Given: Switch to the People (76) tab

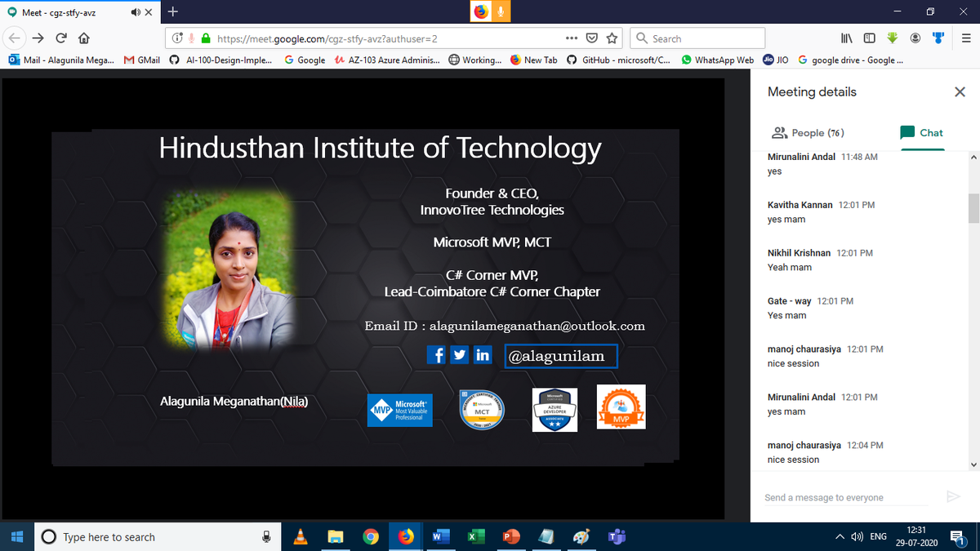Looking at the screenshot, I should pyautogui.click(x=808, y=132).
